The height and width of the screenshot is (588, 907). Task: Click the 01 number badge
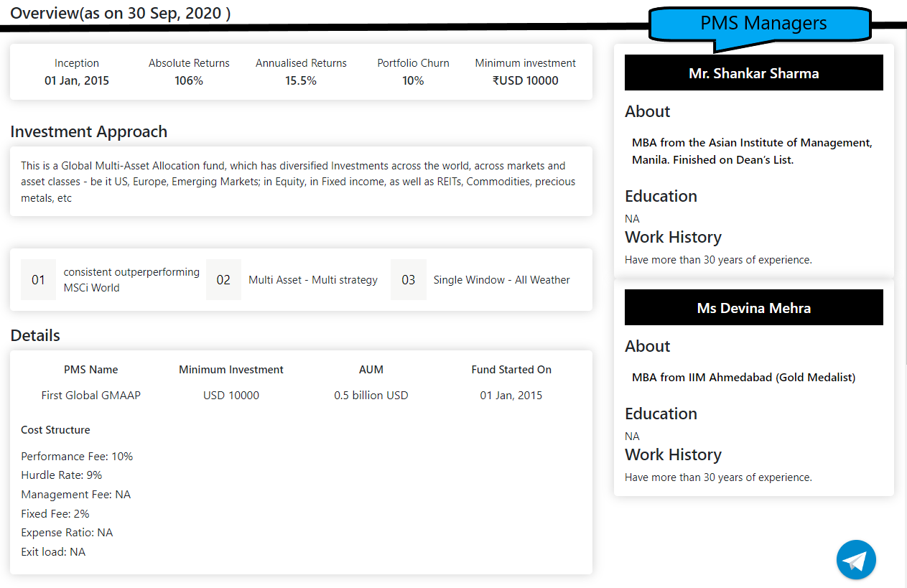pos(38,279)
